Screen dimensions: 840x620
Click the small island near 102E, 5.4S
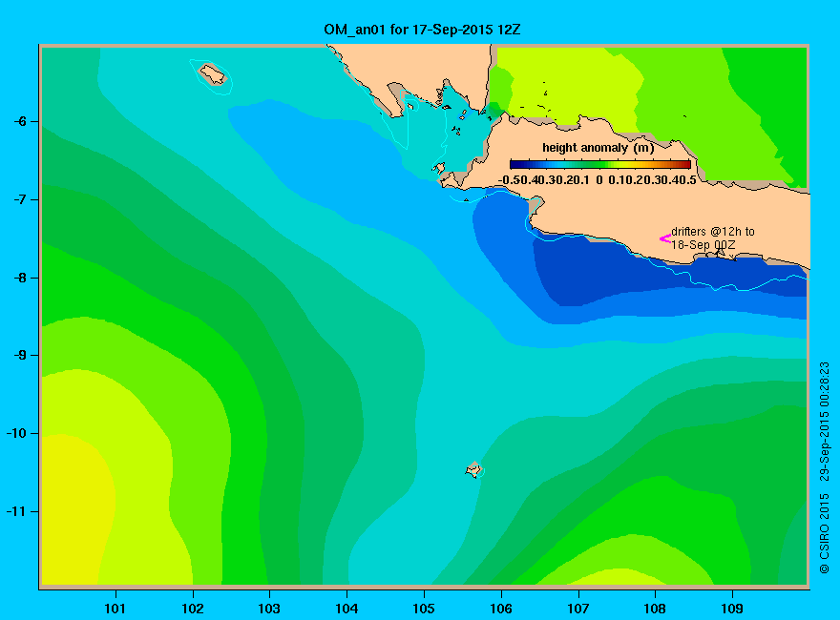213,74
